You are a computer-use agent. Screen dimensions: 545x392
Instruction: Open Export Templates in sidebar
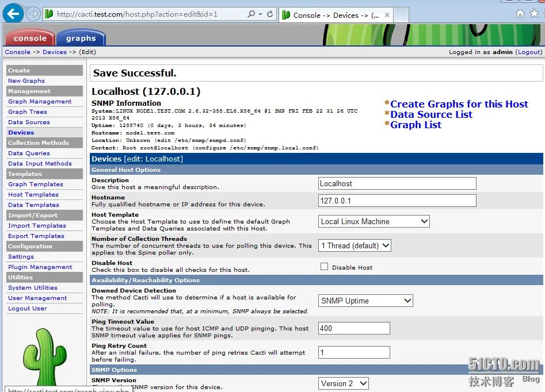36,236
